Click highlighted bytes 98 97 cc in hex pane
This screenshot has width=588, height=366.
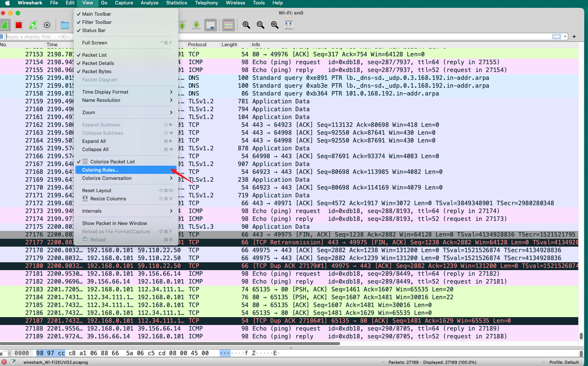[x=51, y=353]
